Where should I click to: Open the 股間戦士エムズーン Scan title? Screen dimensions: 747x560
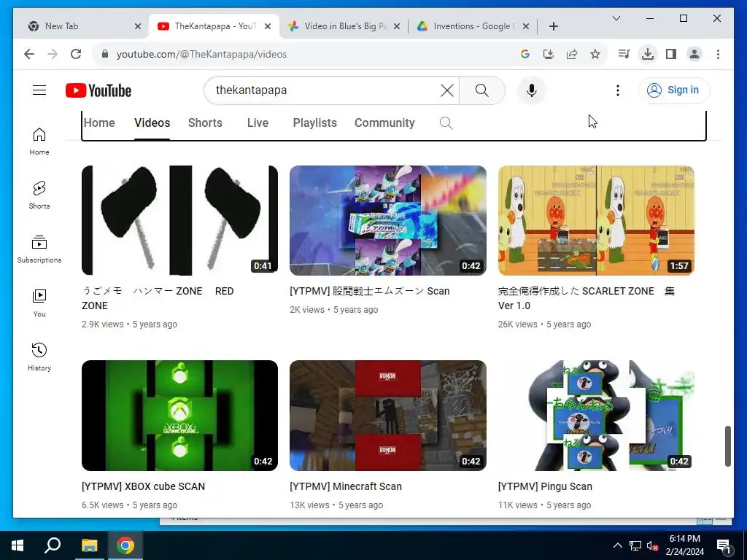click(x=369, y=291)
